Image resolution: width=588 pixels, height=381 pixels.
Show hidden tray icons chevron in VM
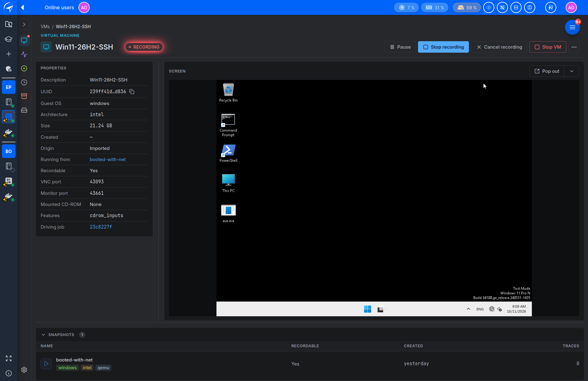point(468,309)
